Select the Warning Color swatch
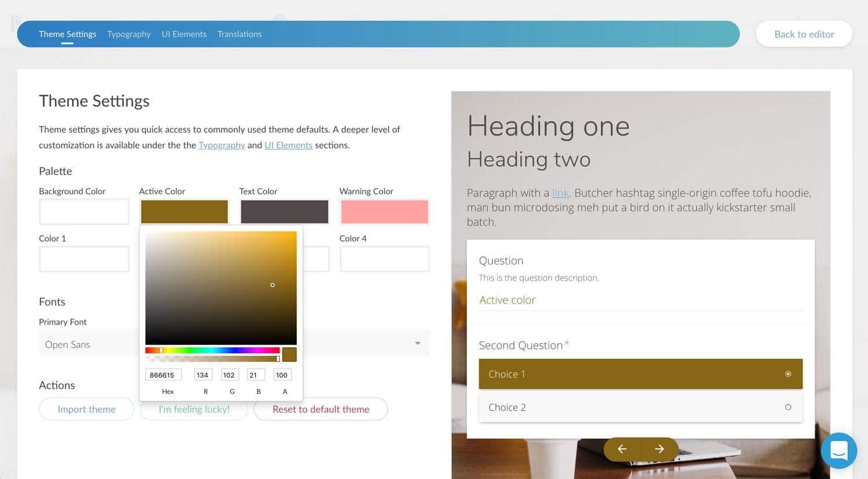Screen dimensions: 868x479 click(384, 212)
